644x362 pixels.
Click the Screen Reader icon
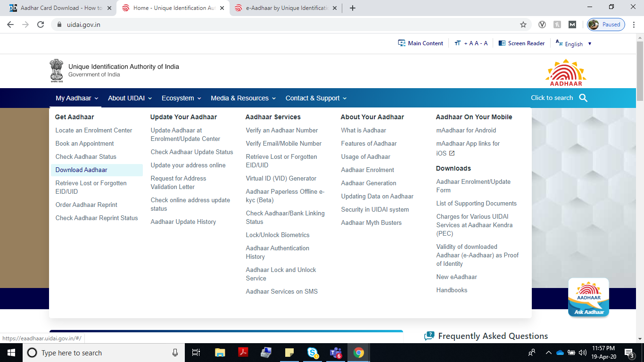click(x=502, y=43)
